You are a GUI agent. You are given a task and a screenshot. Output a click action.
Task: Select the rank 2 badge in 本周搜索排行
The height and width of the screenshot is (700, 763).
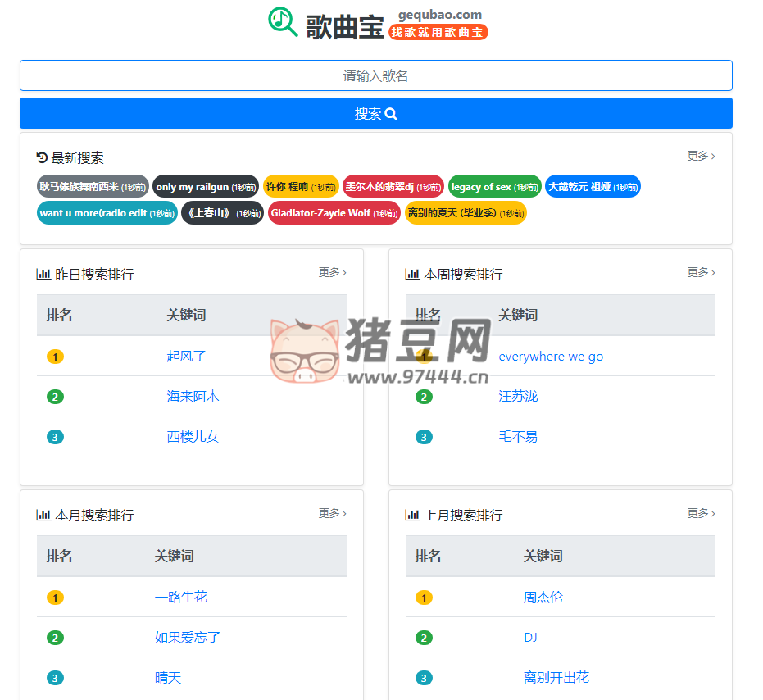424,397
